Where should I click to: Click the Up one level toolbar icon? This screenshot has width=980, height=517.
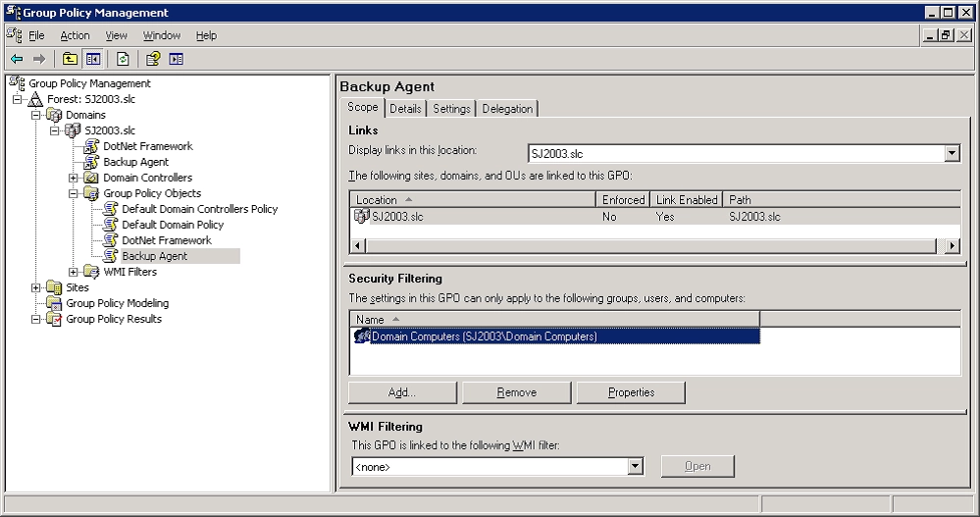(70, 59)
